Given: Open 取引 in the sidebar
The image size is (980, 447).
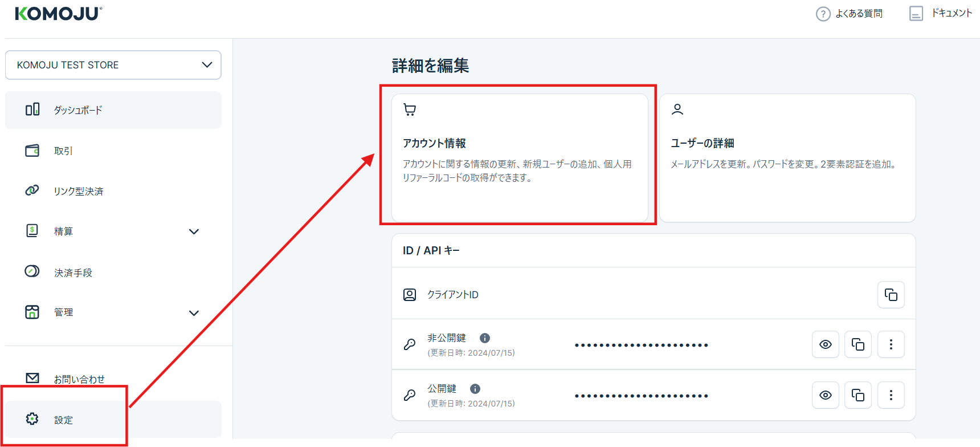Looking at the screenshot, I should [x=63, y=151].
